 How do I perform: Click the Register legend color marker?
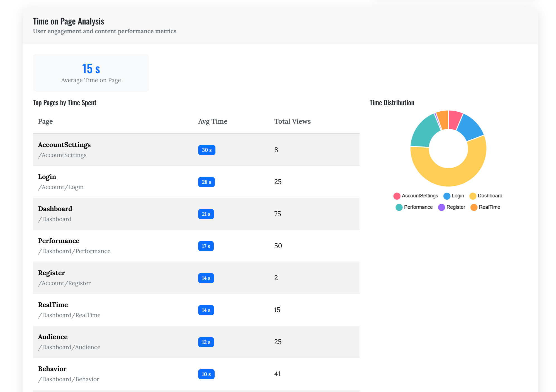pos(442,207)
